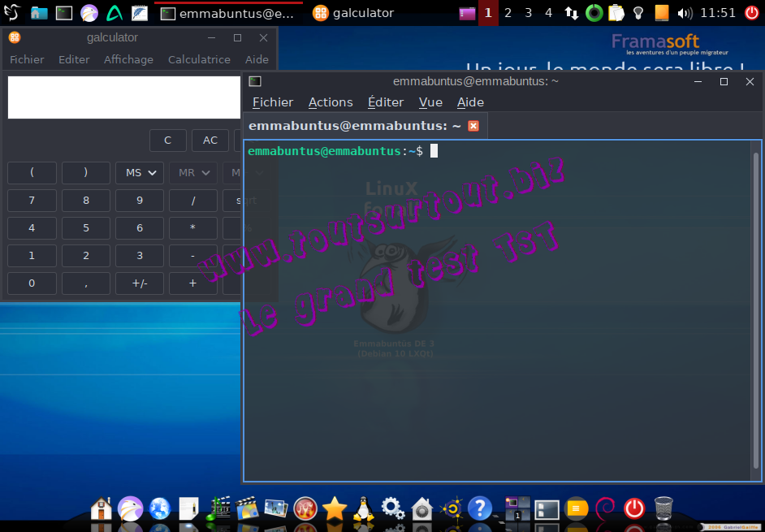Open yellow star favorites icon in dock
Screen dimensions: 765x532
tap(335, 508)
